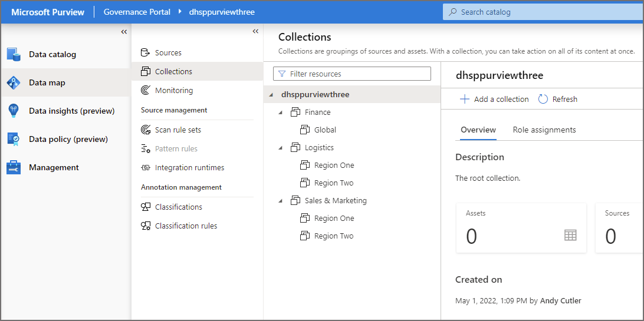Click the Data policy (preview) icon
Screen dimensions: 644x321
pos(14,139)
